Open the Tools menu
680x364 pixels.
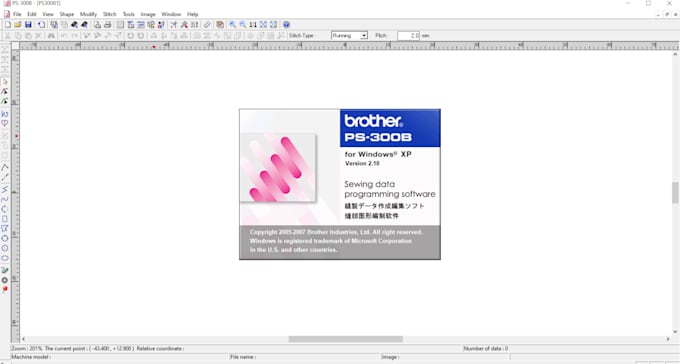coord(128,14)
